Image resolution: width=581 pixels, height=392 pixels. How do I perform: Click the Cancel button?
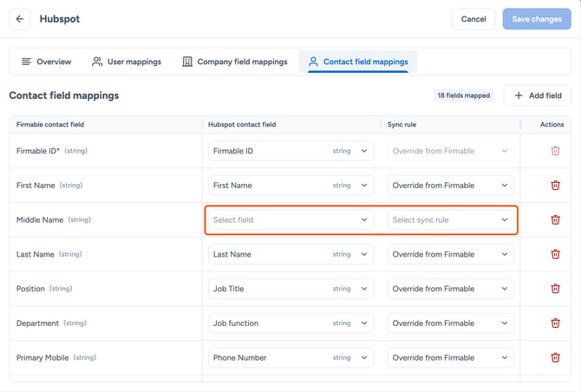tap(473, 19)
